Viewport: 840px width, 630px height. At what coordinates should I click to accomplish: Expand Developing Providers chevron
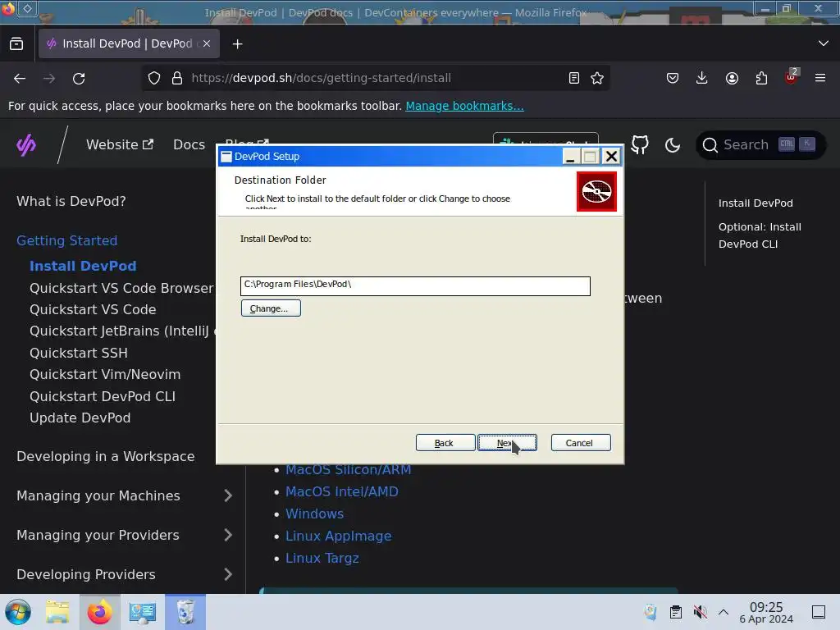pyautogui.click(x=228, y=574)
